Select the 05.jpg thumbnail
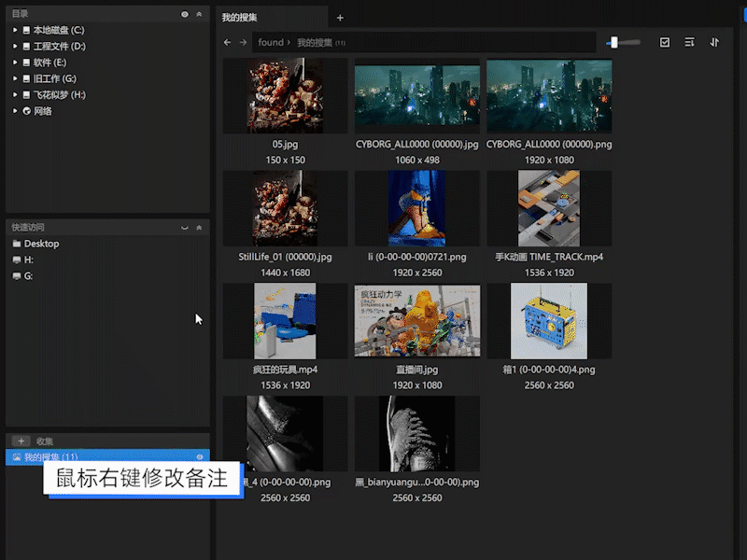Viewport: 747px width, 560px height. [285, 96]
